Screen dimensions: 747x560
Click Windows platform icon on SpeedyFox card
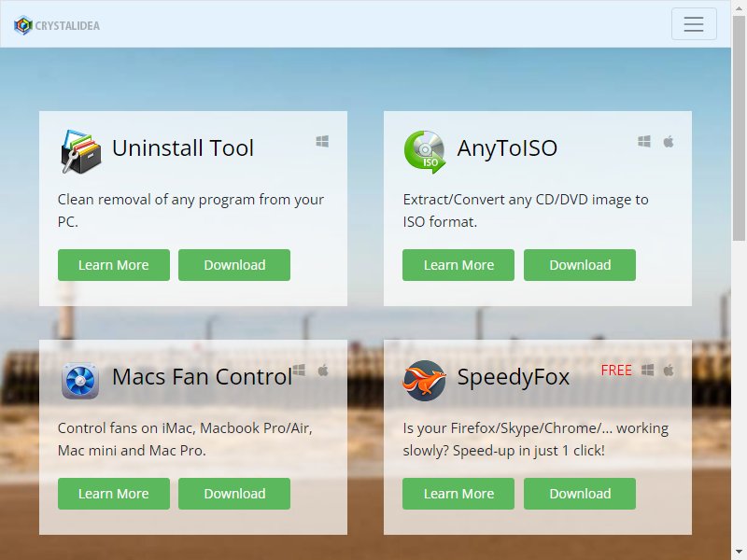[x=647, y=370]
